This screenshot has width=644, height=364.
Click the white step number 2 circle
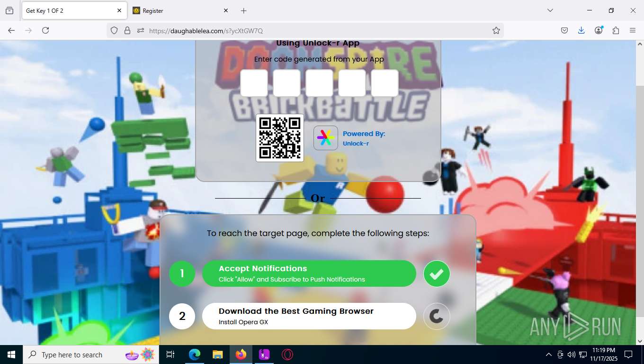coord(182,316)
